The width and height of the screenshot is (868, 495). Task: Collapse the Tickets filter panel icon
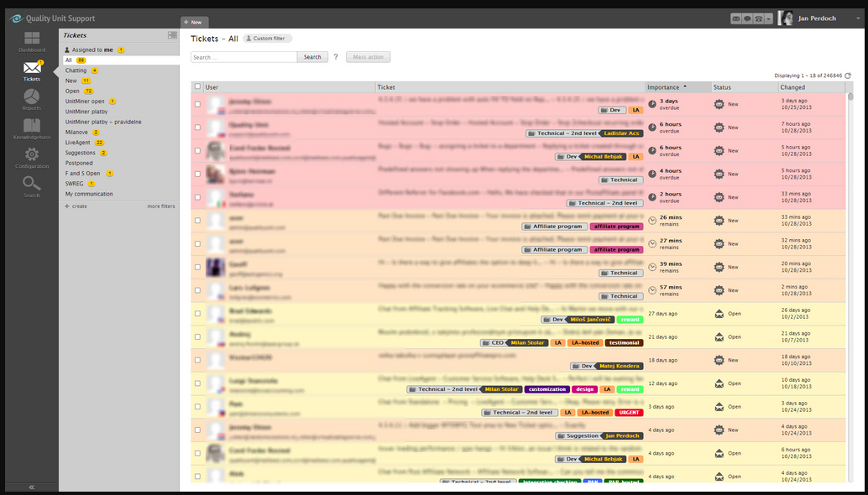point(172,35)
